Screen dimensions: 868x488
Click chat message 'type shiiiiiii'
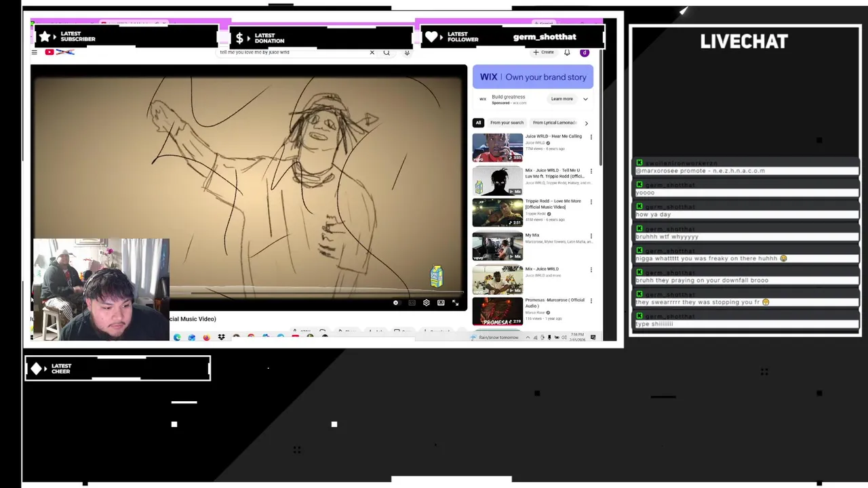(x=654, y=324)
